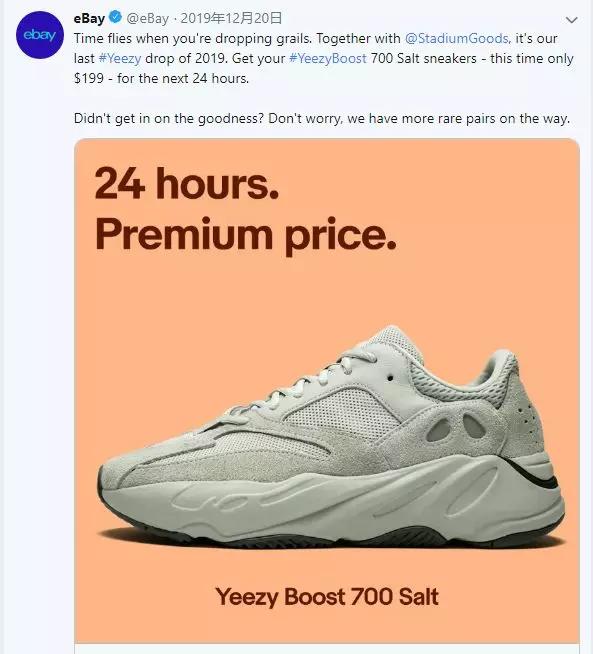The width and height of the screenshot is (593, 654).
Task: Open the tweet options chevron menu
Action: click(x=571, y=20)
